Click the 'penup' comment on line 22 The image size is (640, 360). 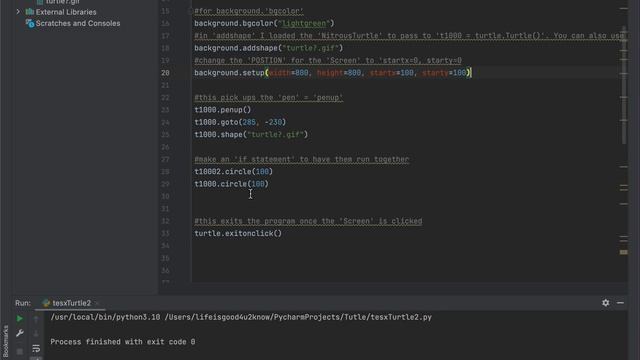[269, 98]
